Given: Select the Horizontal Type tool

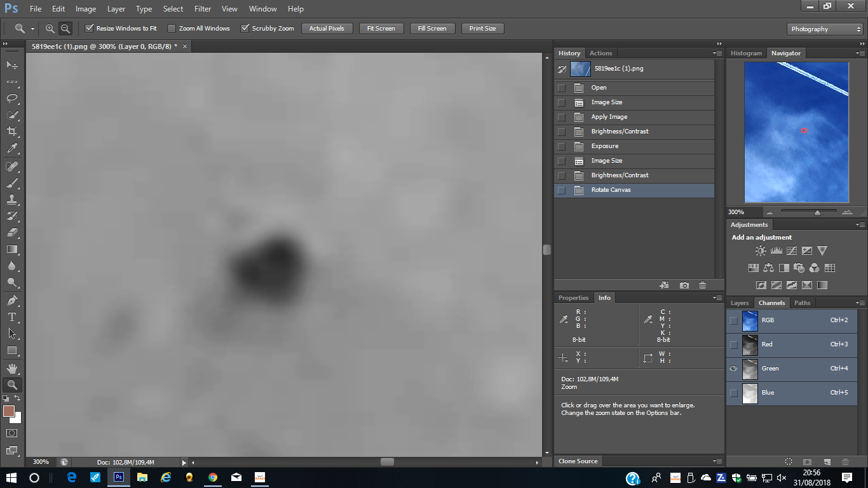Looking at the screenshot, I should click(11, 316).
